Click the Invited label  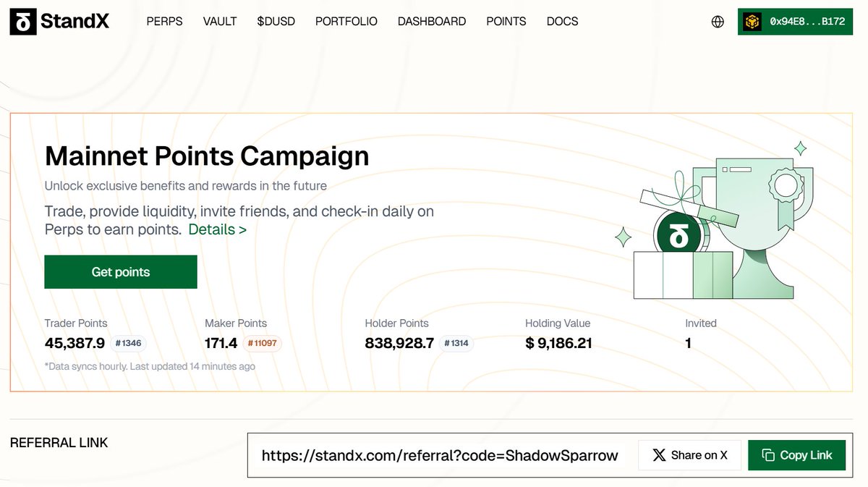click(701, 323)
